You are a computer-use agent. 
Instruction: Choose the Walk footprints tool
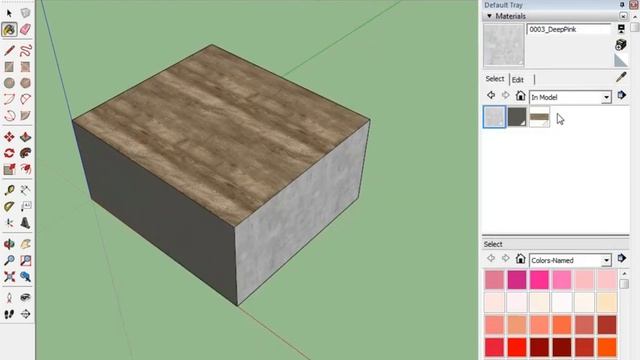pos(9,314)
